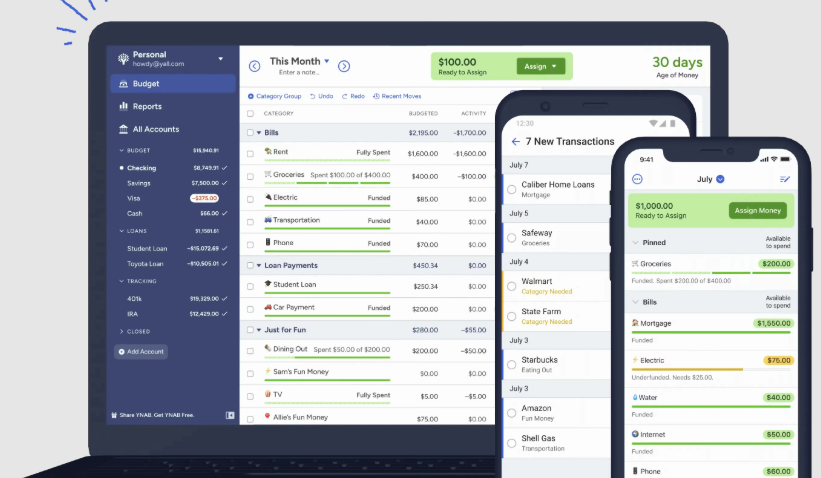The height and width of the screenshot is (478, 821).
Task: Tap back arrow on New Transactions screen
Action: click(516, 142)
